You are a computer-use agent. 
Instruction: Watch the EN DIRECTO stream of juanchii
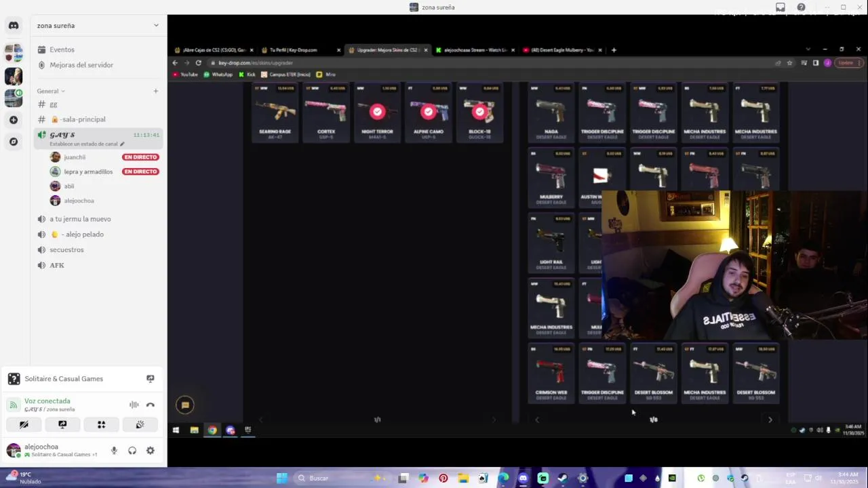coord(140,157)
